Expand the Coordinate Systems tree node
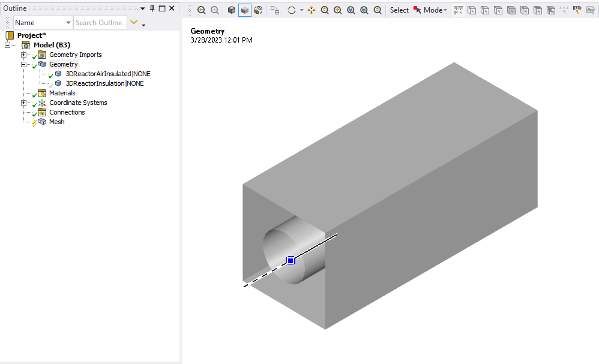Image resolution: width=599 pixels, height=364 pixels. [x=24, y=103]
